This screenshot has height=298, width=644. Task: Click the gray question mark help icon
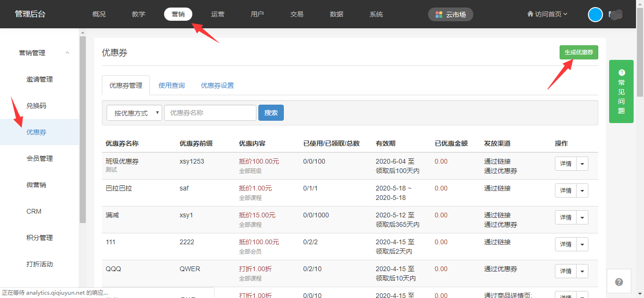[619, 282]
